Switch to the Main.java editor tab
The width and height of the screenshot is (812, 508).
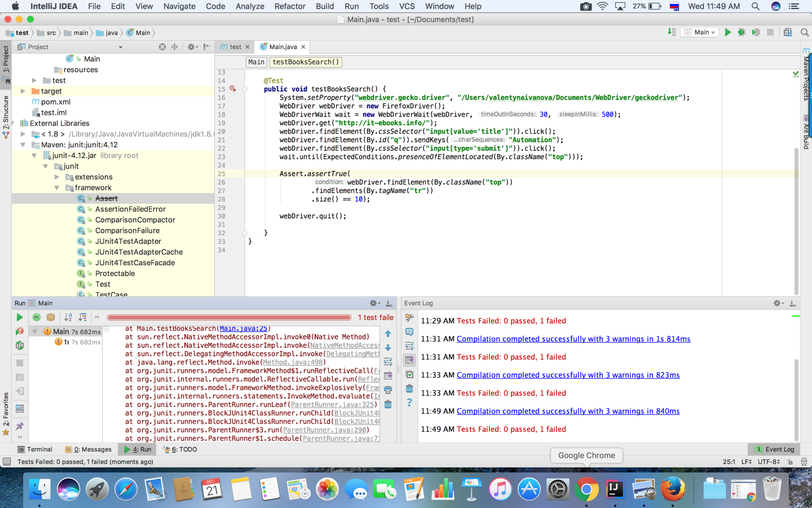tap(283, 46)
